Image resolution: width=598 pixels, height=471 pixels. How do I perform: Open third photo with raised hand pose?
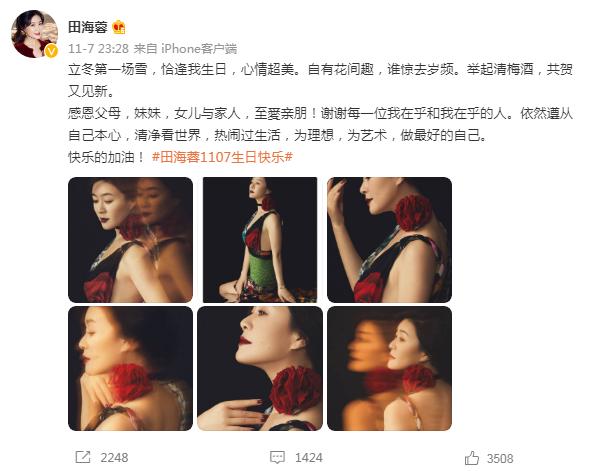point(389,240)
